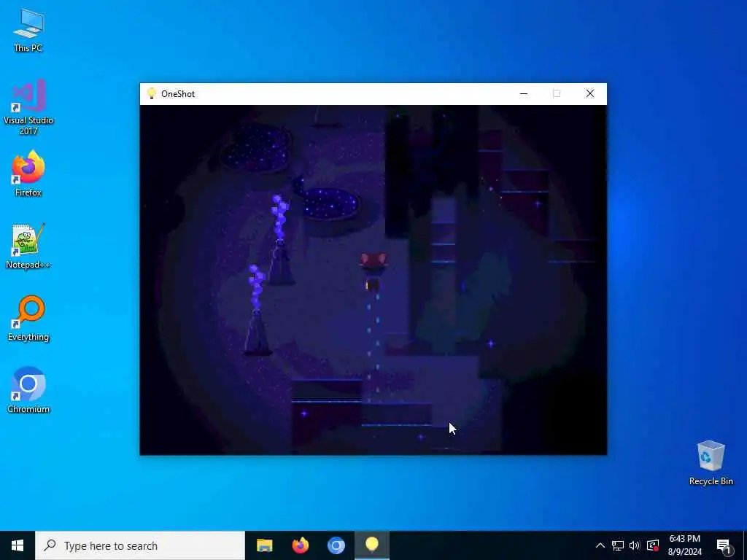This screenshot has width=747, height=560.
Task: Click the OneShot title bar text
Action: coord(178,94)
